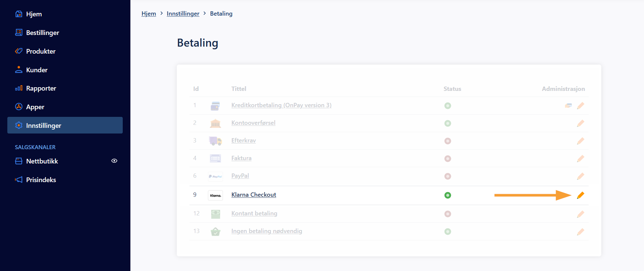The image size is (644, 271).
Task: Toggle status dot for Kontooverførsel
Action: [x=448, y=123]
